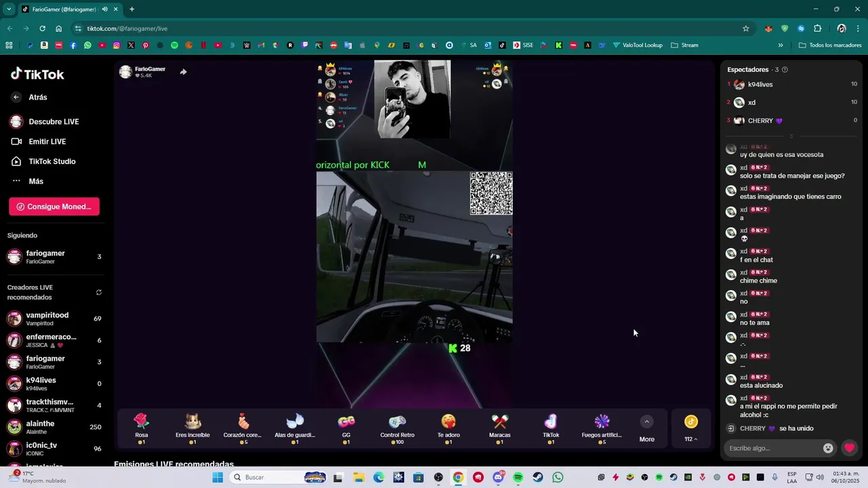Click the QR code in stream

[491, 194]
